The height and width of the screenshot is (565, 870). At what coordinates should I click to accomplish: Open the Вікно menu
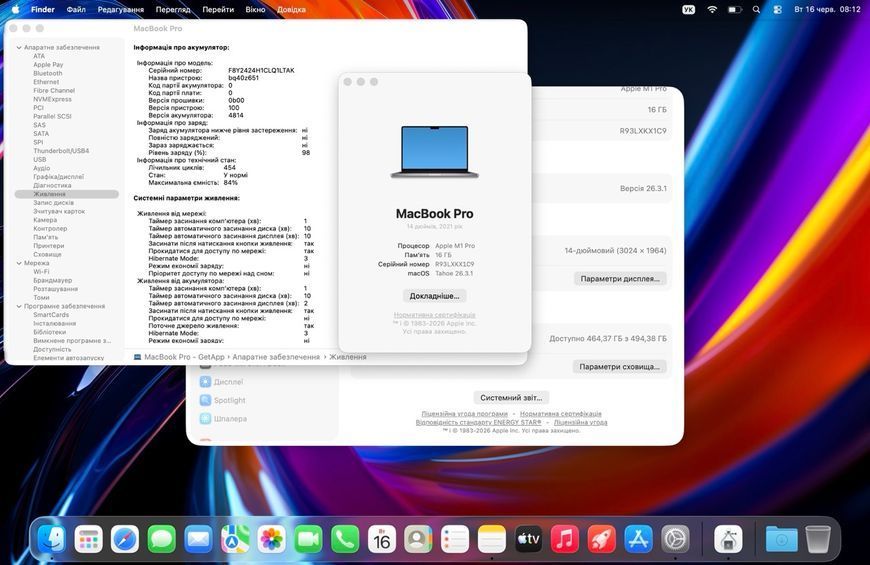pos(255,9)
